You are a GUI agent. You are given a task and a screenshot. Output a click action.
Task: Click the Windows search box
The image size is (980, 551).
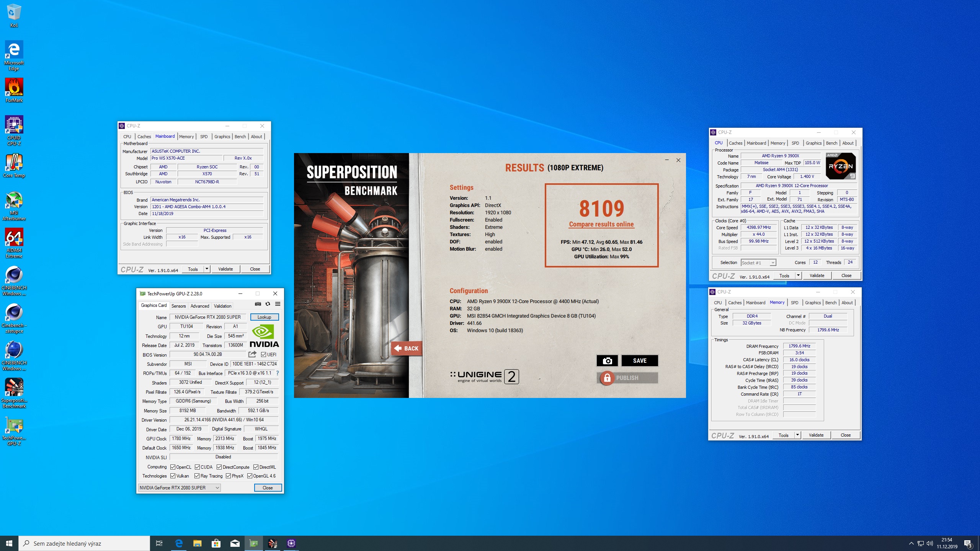(84, 543)
